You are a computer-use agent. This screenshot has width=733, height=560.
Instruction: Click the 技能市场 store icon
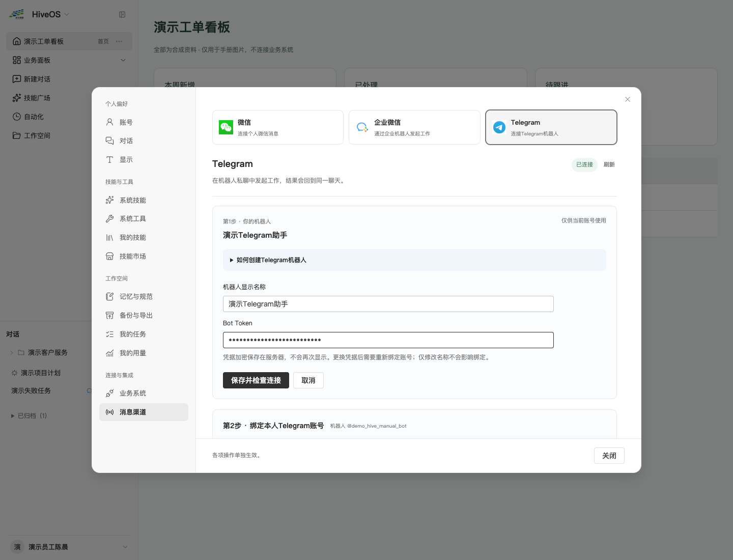[109, 256]
